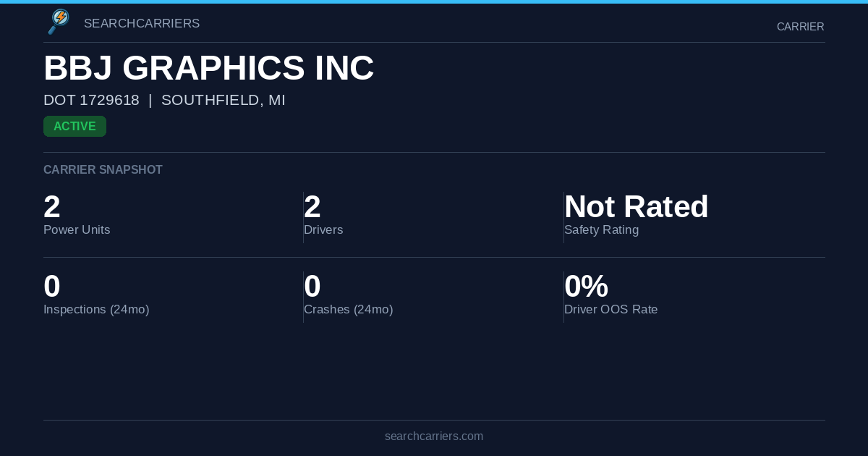The height and width of the screenshot is (456, 868).
Task: Click the BBJ GRAPHICS INC heading
Action: 209,69
